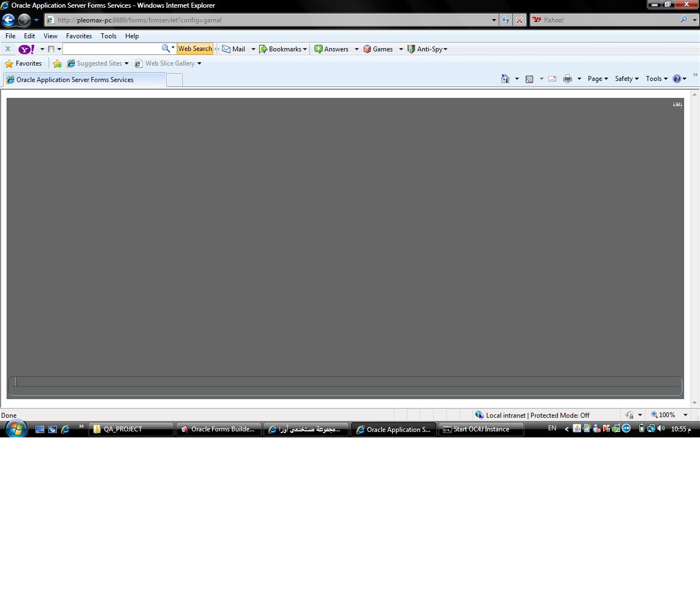Viewport: 700px width, 614px height.
Task: Open the Favorites menu
Action: tap(79, 36)
